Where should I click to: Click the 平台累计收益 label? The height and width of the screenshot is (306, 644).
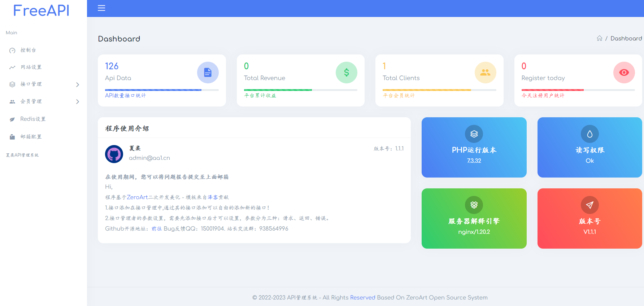[x=260, y=96]
